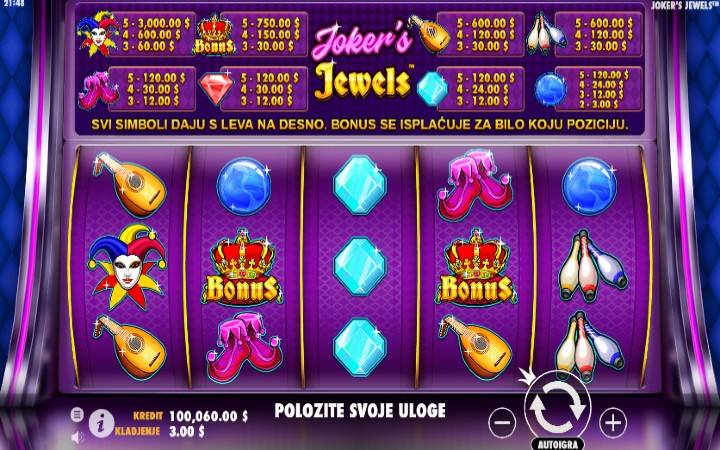Click the juggling pins in reel five's middle row
Screen dimensions: 720x450
(591, 266)
